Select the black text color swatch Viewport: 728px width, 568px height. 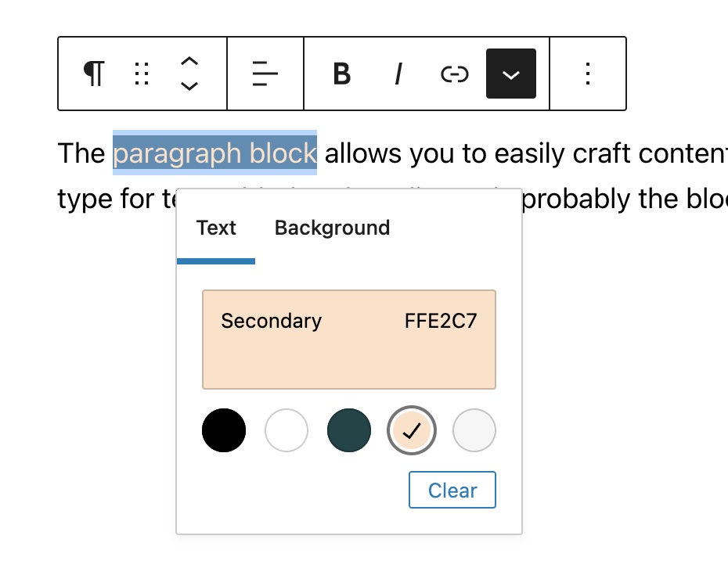pyautogui.click(x=224, y=430)
